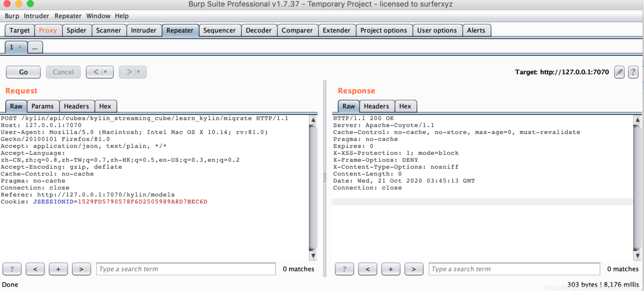Go to previous match in request search
Viewport: 644px width, 295px height.
[35, 269]
